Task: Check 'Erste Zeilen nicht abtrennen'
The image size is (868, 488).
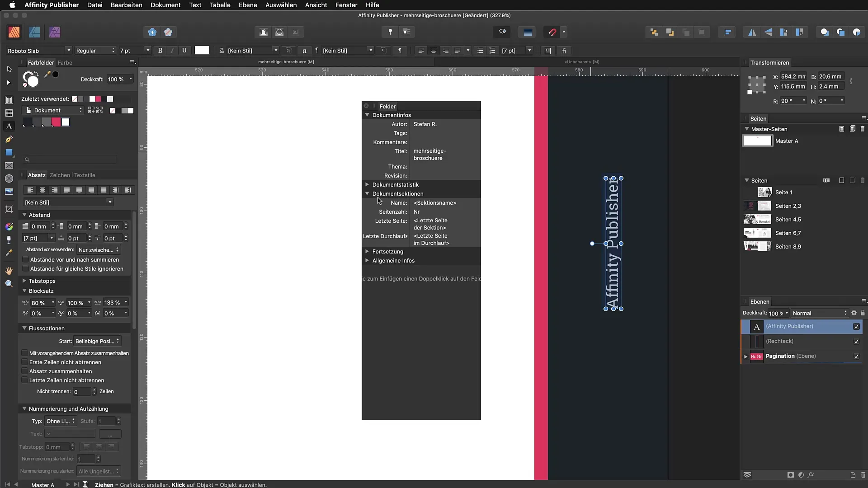Action: tap(25, 362)
